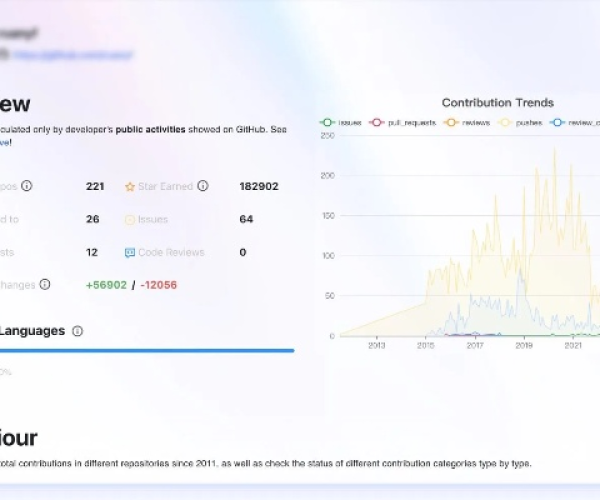Select the Issues label text

[x=153, y=219]
